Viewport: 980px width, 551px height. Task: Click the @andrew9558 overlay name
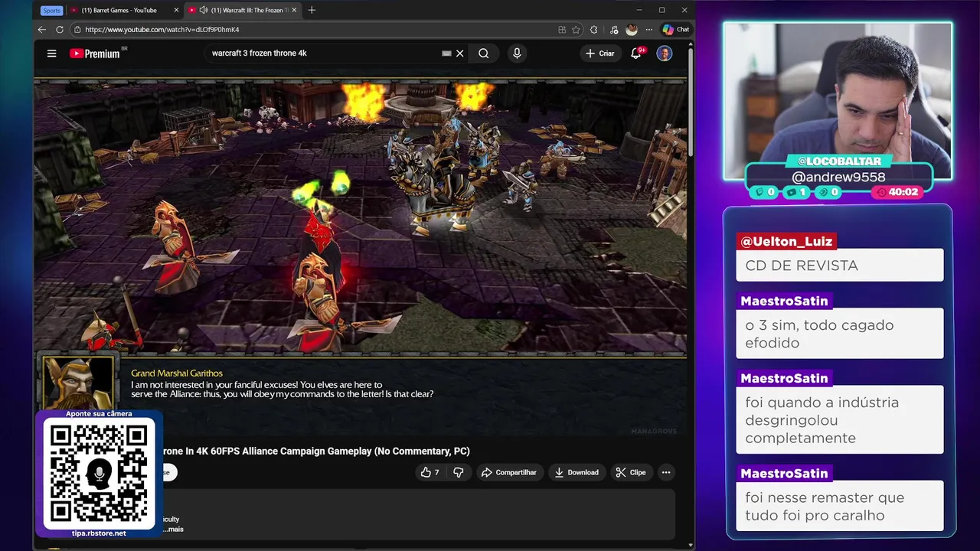[x=838, y=177]
